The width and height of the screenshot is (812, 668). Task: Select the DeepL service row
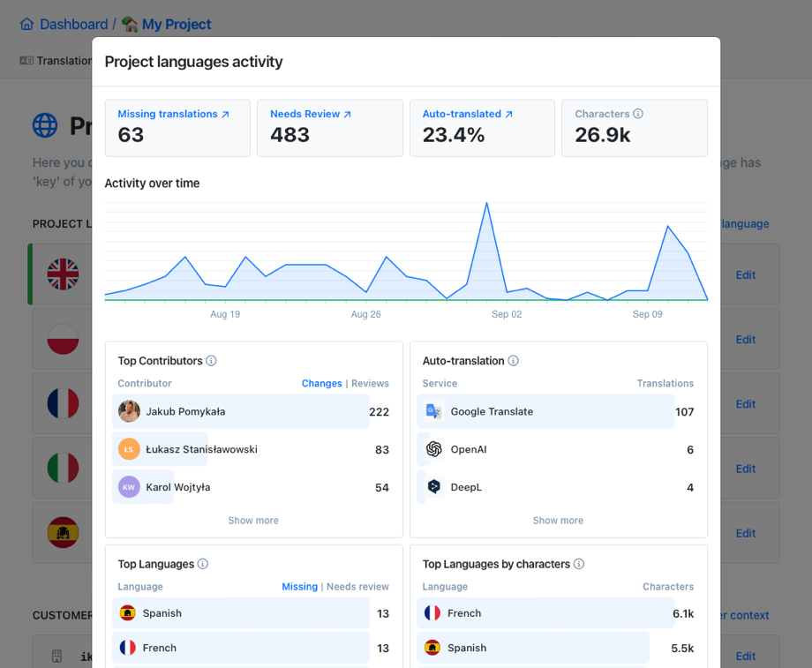click(x=558, y=487)
